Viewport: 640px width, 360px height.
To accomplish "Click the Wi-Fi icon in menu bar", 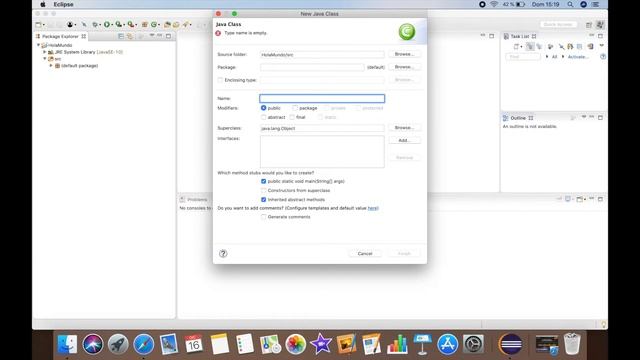I will (494, 4).
